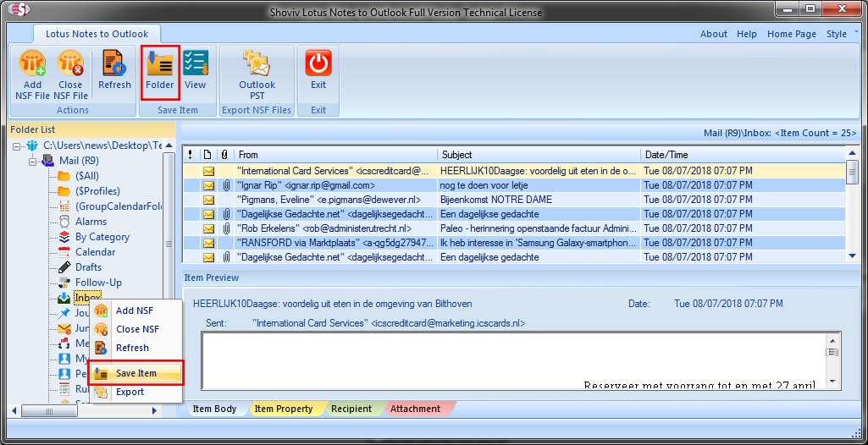The height and width of the screenshot is (445, 868).
Task: Select the RANSFORD via Marktplaats email
Action: (514, 243)
